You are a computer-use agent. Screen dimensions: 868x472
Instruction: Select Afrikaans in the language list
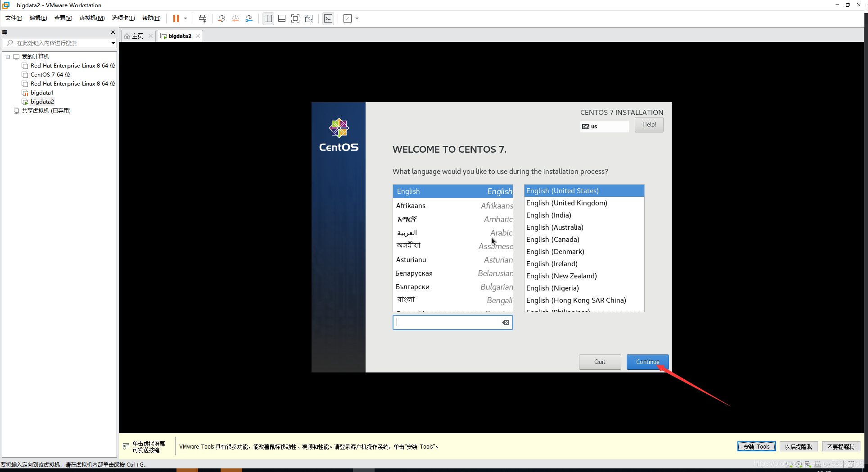point(453,205)
